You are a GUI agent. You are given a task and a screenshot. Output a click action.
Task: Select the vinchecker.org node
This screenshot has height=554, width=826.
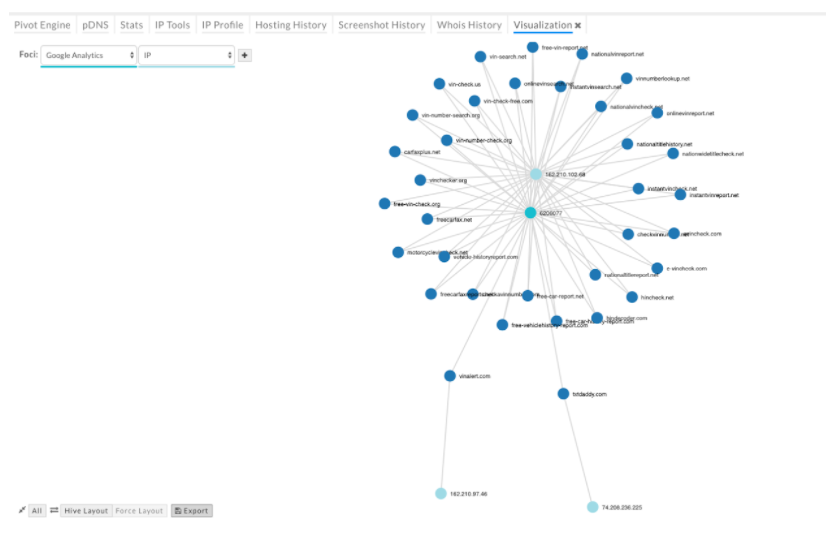pyautogui.click(x=420, y=180)
